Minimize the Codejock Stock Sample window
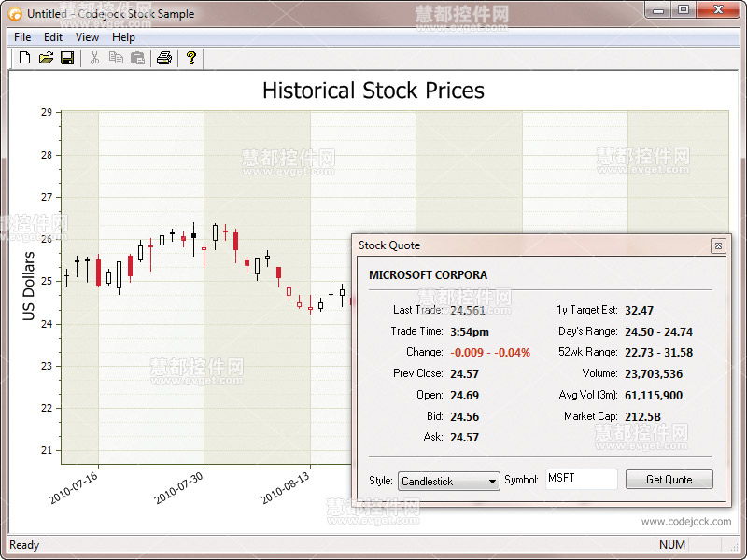The height and width of the screenshot is (560, 747). 658,10
